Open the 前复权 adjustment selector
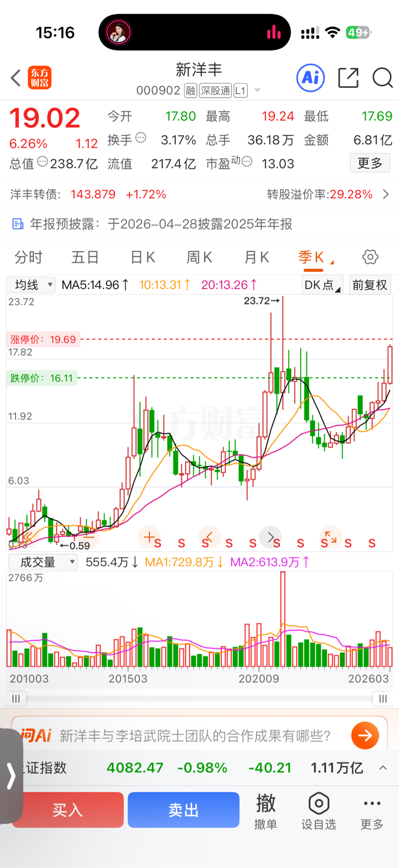The height and width of the screenshot is (868, 399). tap(370, 285)
